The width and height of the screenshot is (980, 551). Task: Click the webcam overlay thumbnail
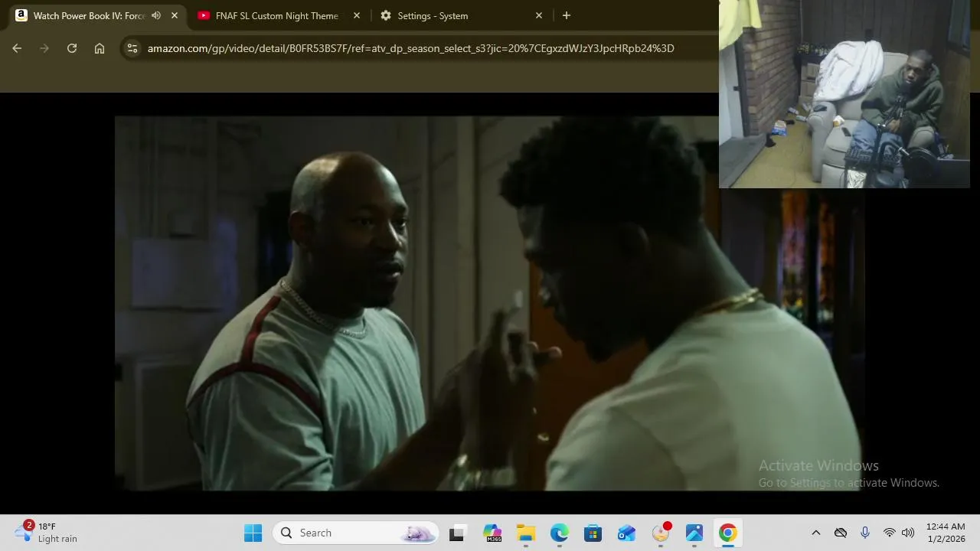(x=844, y=93)
